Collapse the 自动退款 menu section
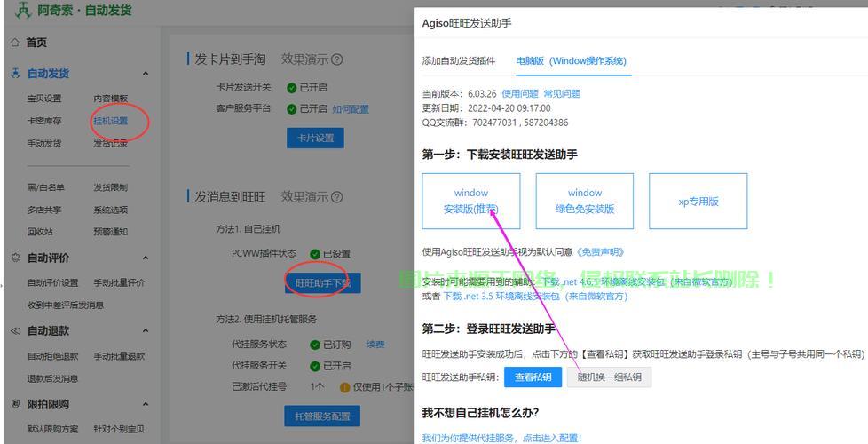This screenshot has height=444, width=868. click(146, 330)
